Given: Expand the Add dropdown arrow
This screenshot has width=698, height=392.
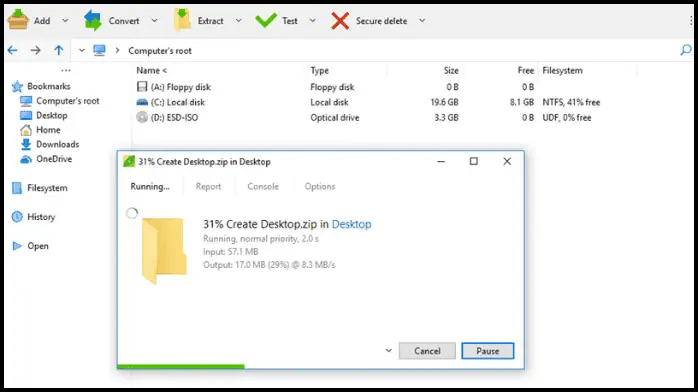Looking at the screenshot, I should coord(65,20).
